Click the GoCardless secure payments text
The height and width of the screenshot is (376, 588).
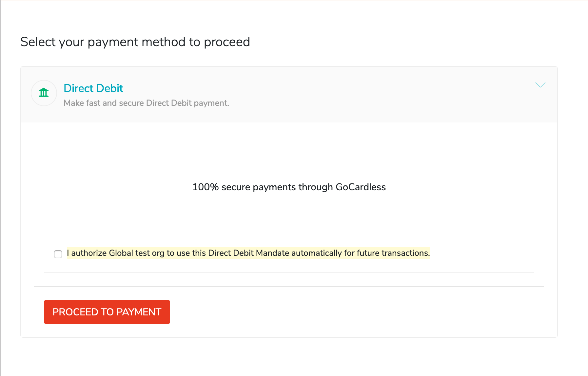pos(289,187)
